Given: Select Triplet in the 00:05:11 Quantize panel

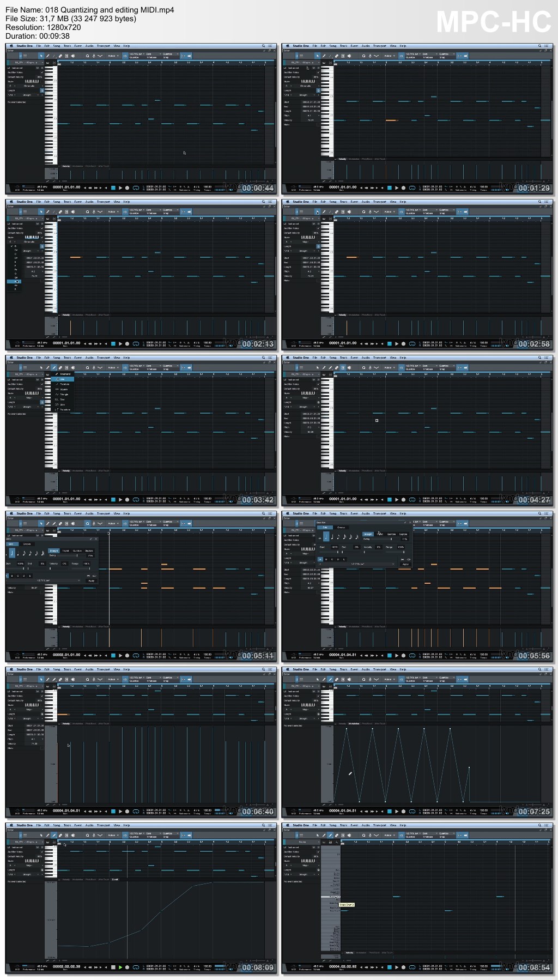Looking at the screenshot, I should [x=65, y=551].
